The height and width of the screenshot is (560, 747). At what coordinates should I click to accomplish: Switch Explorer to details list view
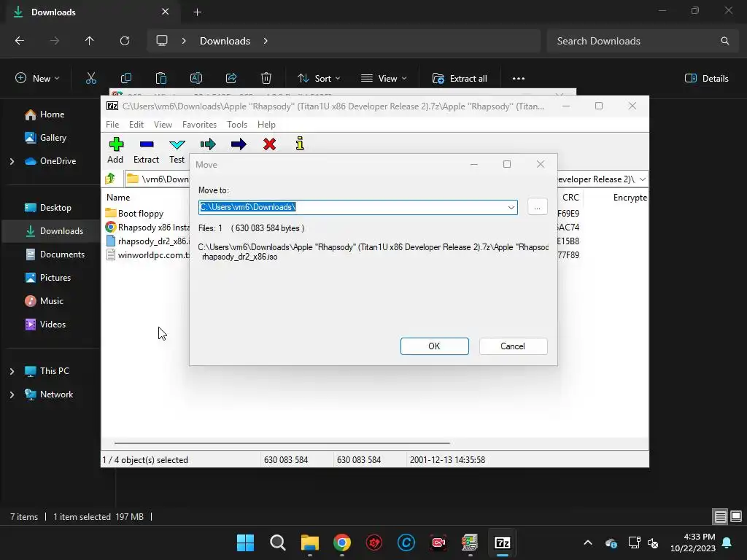720,516
